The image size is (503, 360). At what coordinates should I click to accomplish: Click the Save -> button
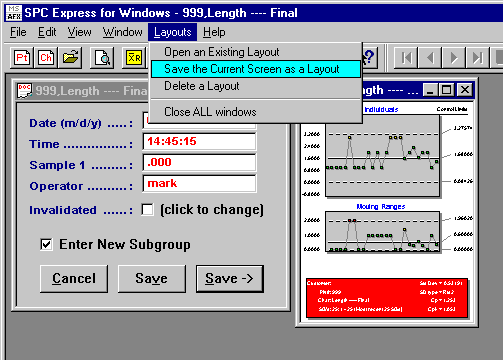point(230,279)
